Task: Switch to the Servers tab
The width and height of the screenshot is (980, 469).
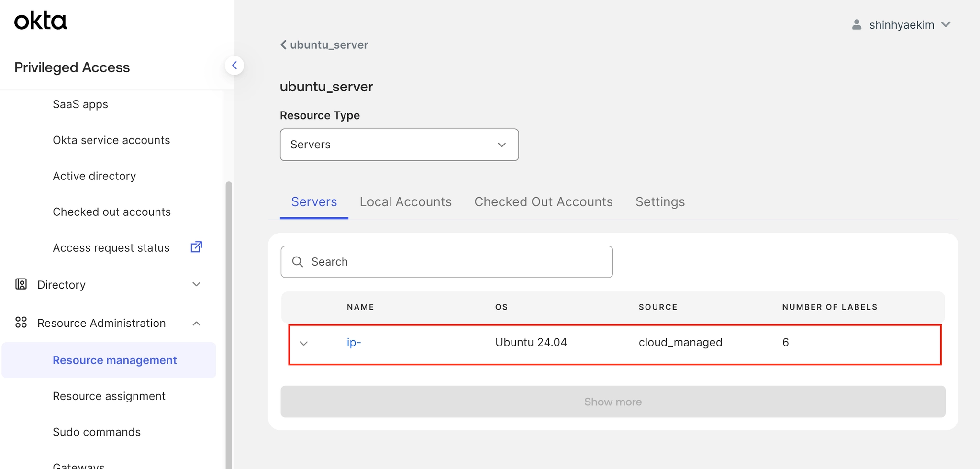Action: pos(314,202)
